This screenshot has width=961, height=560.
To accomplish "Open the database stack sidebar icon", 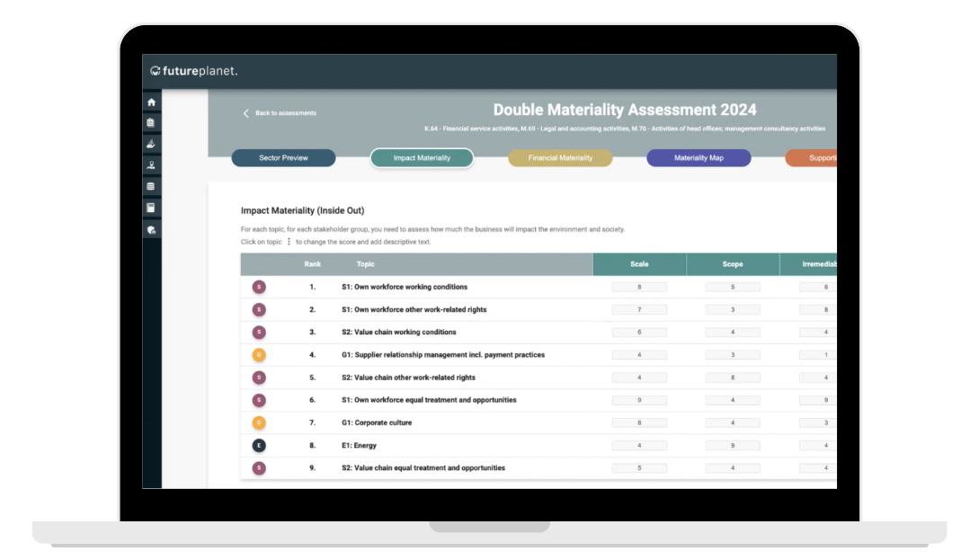I will 151,186.
